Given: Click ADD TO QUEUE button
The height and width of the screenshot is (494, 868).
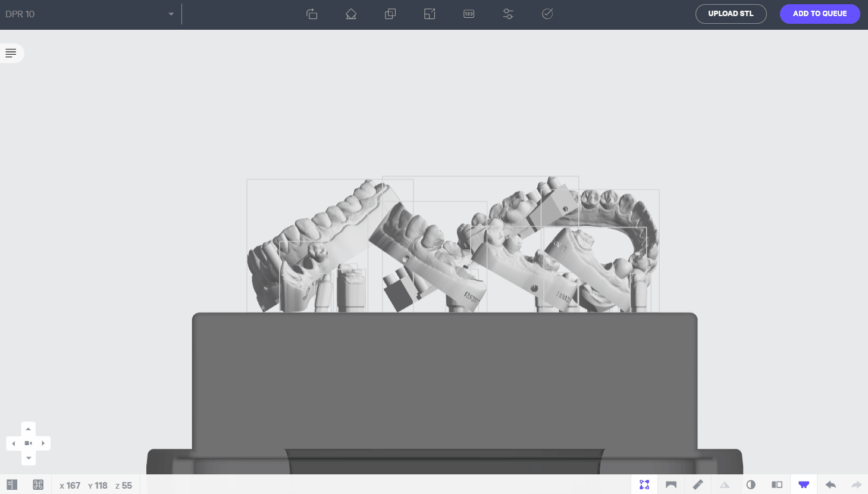Looking at the screenshot, I should 820,14.
